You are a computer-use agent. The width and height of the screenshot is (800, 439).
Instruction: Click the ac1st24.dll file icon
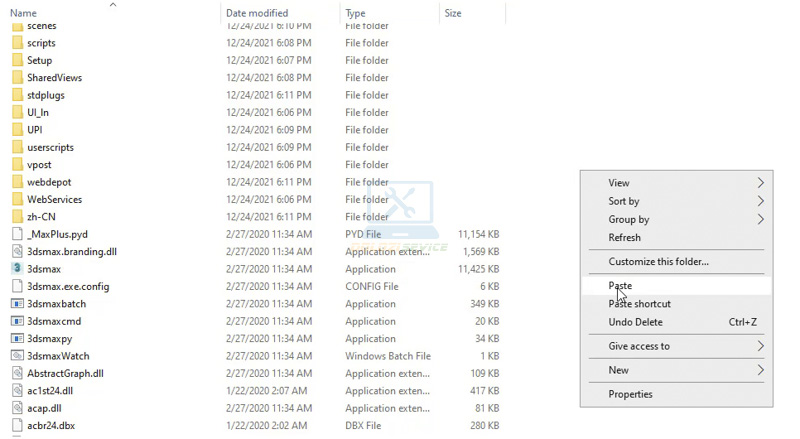tap(17, 391)
